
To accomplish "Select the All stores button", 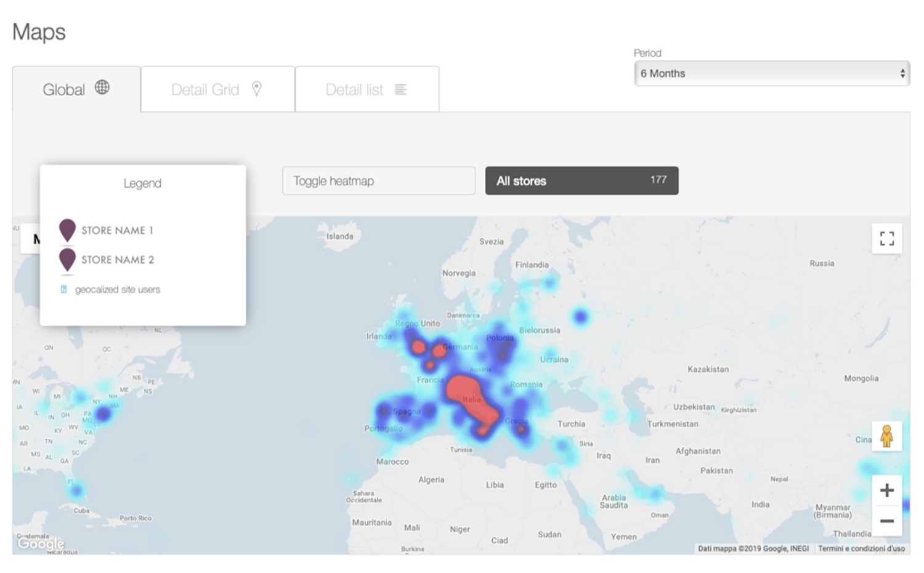I will 582,180.
